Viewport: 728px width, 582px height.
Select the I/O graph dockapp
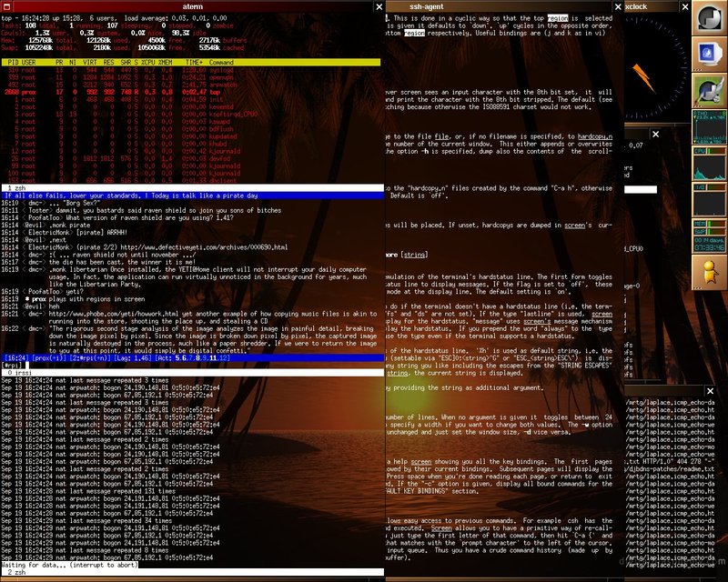(710, 199)
